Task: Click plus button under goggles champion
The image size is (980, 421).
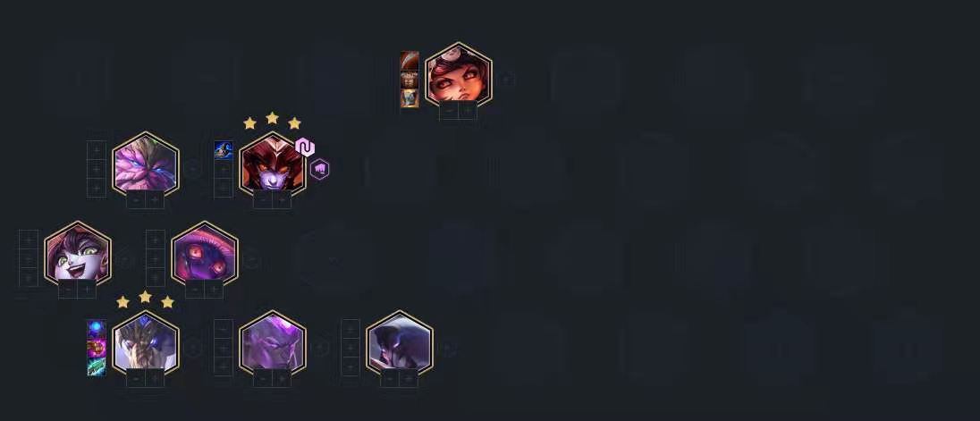Action: point(469,111)
